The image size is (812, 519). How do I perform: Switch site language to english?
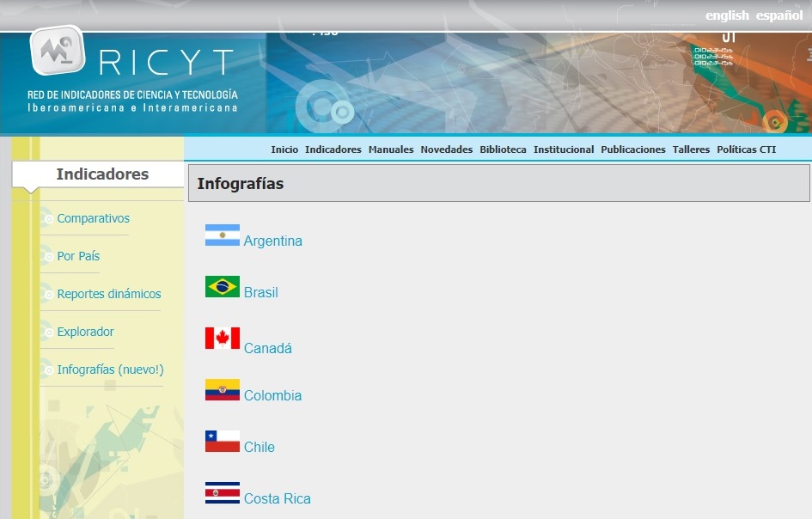[727, 15]
